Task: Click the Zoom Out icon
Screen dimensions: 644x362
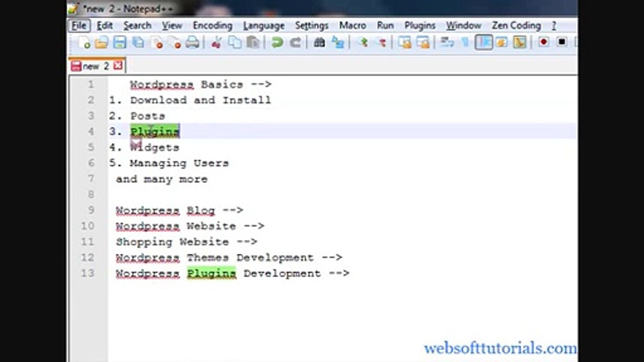Action: tap(381, 43)
